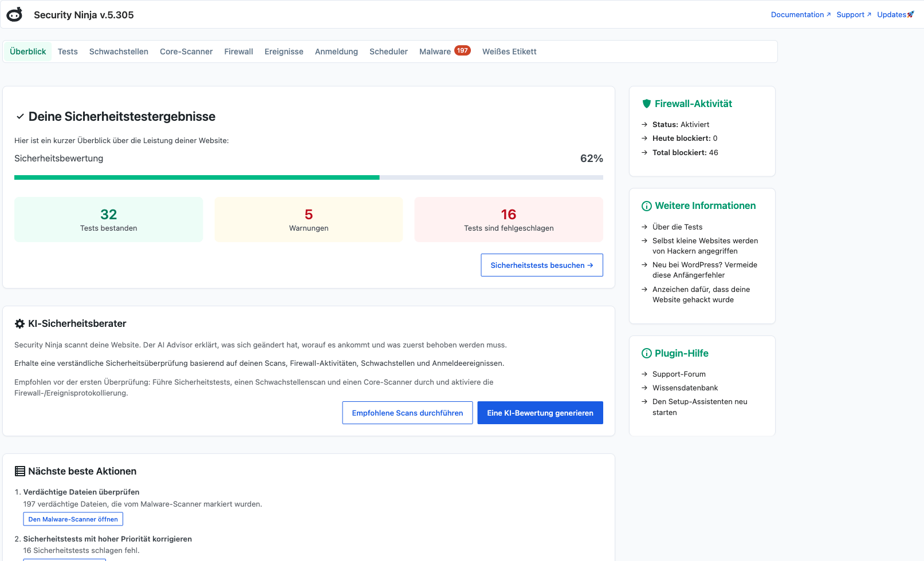Click the Status: Aktiviert entry
This screenshot has width=924, height=561.
pos(681,124)
